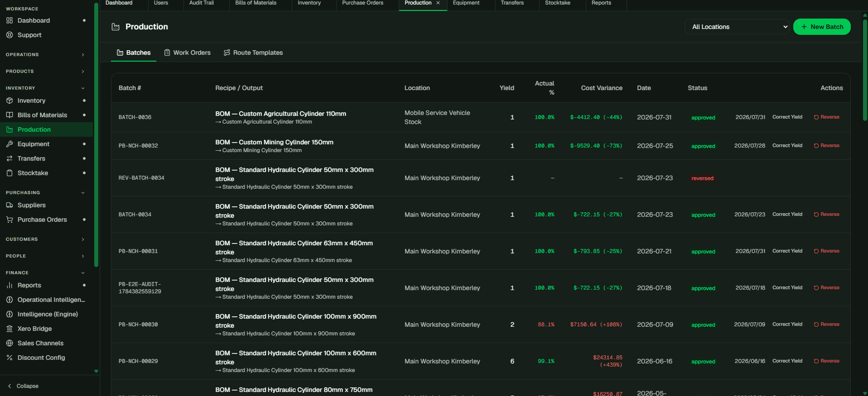The height and width of the screenshot is (396, 868).
Task: Create a New Batch
Action: pos(822,27)
